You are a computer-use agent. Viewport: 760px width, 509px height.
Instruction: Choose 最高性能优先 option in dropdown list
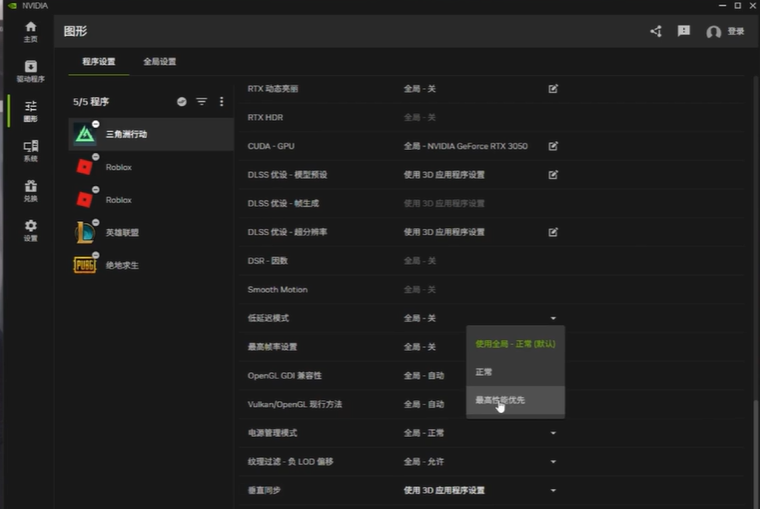click(x=515, y=400)
